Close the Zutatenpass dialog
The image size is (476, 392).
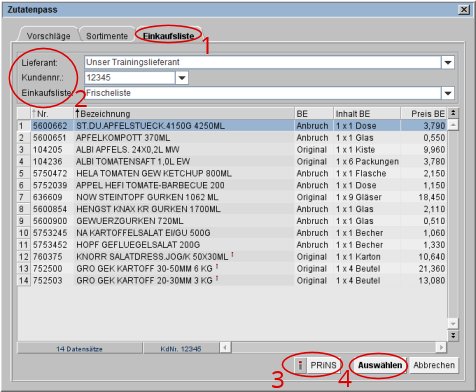[x=464, y=10]
